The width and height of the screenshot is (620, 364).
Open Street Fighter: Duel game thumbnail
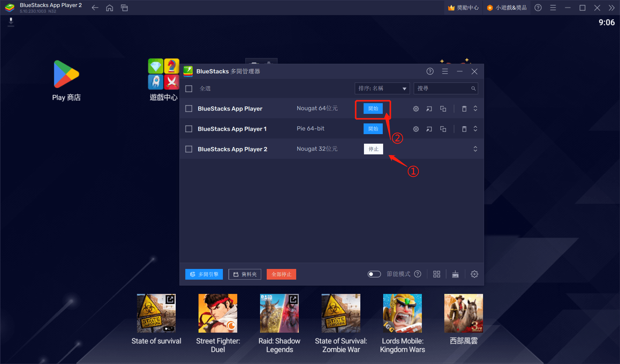[x=218, y=313]
